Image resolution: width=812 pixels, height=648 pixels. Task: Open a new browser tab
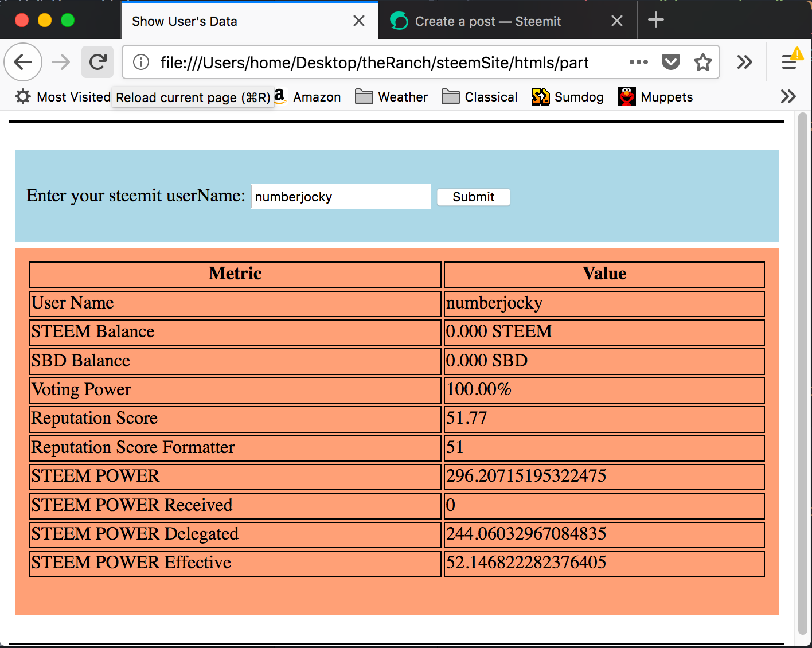point(656,20)
